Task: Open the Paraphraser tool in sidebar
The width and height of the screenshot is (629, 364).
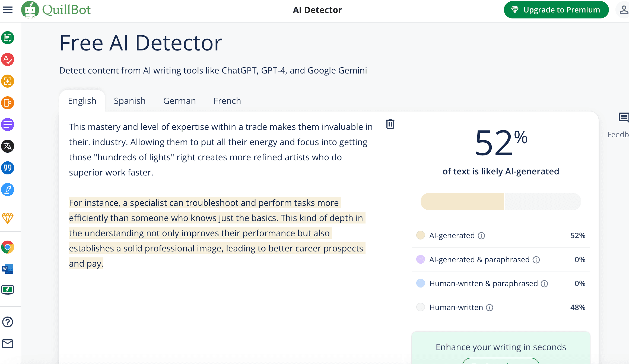Action: coord(8,38)
